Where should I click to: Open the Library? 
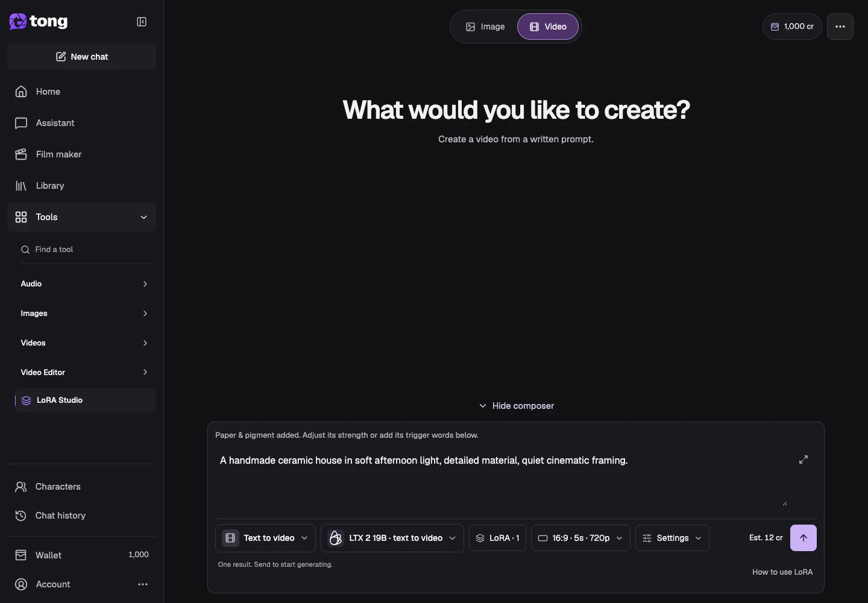(82, 186)
